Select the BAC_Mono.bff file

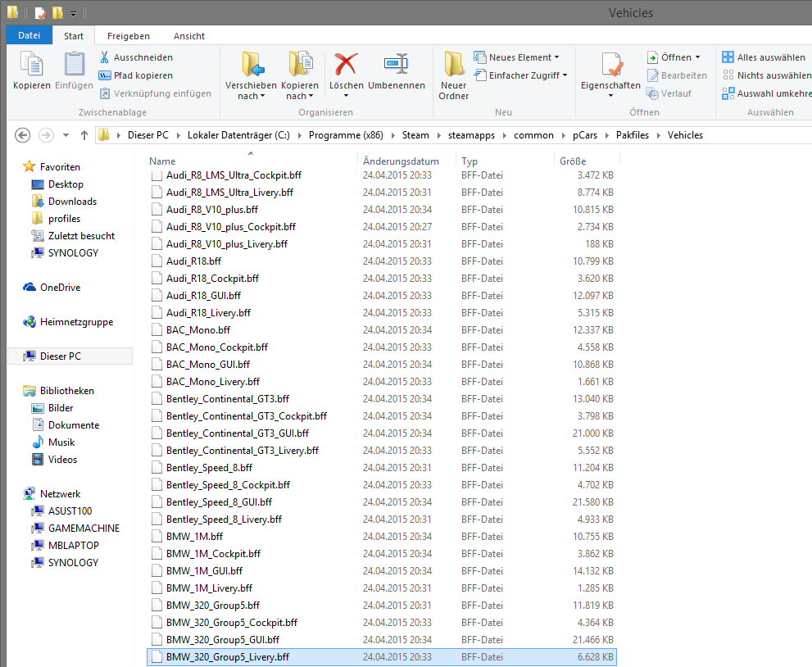click(197, 330)
